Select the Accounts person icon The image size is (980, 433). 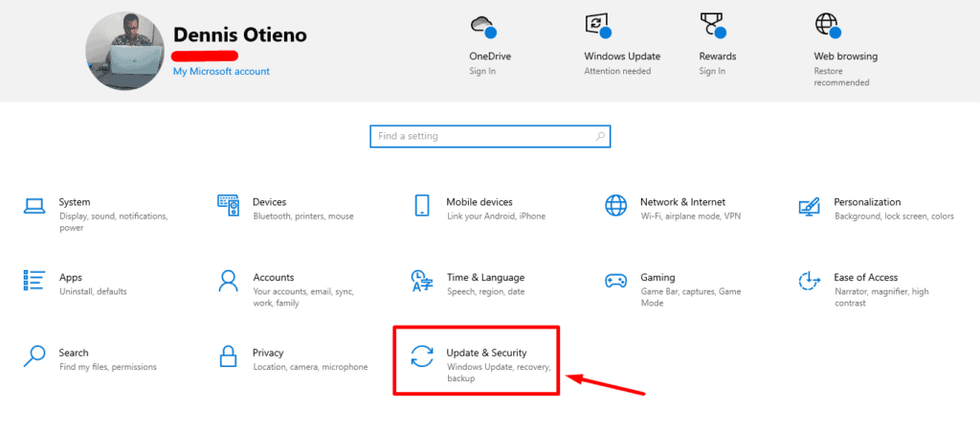228,281
